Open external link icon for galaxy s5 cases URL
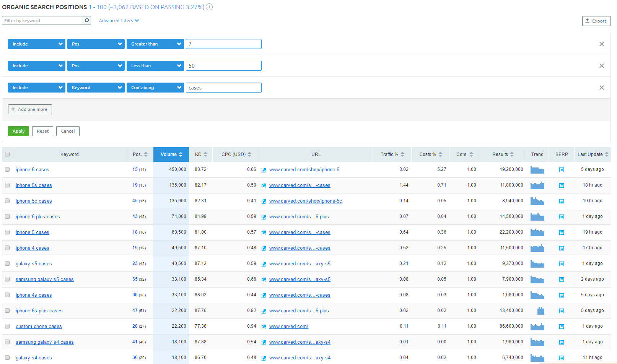617x364 pixels. tap(264, 264)
